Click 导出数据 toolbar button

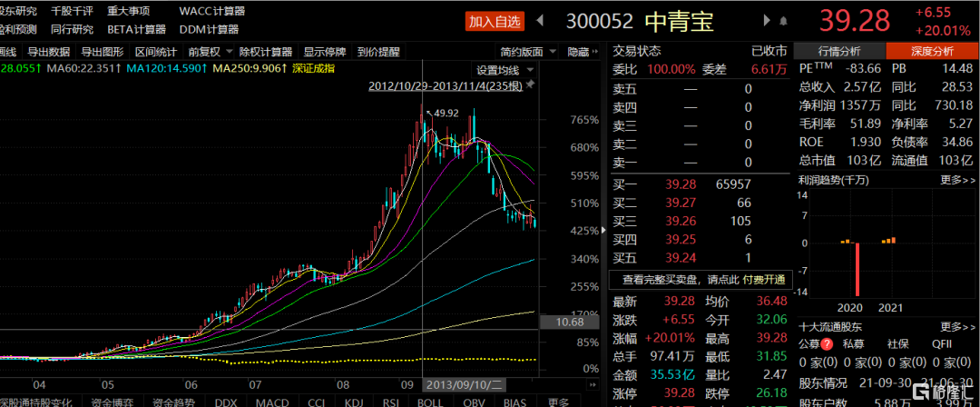[x=49, y=52]
